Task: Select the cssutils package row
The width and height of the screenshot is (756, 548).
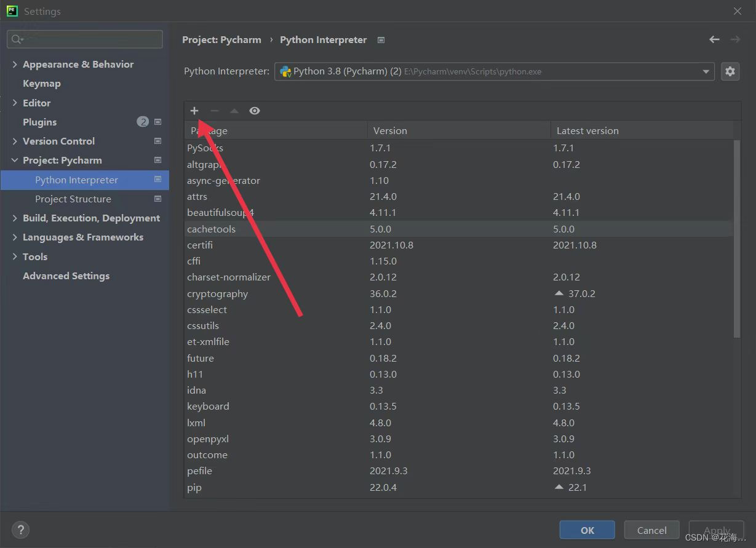Action: point(459,325)
